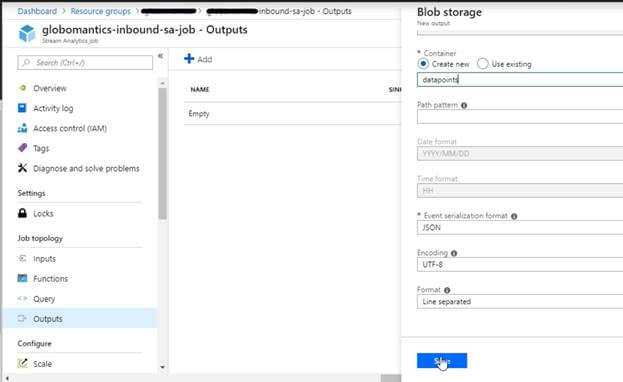Click the Functions icon

22,278
